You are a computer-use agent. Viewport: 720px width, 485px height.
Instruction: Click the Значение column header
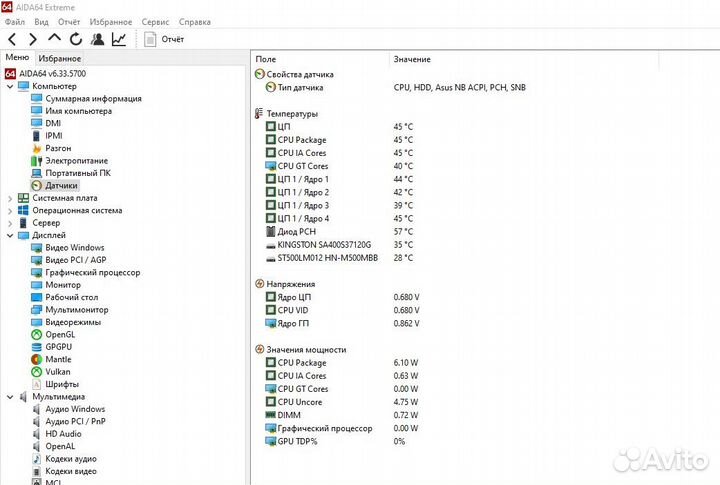(412, 60)
